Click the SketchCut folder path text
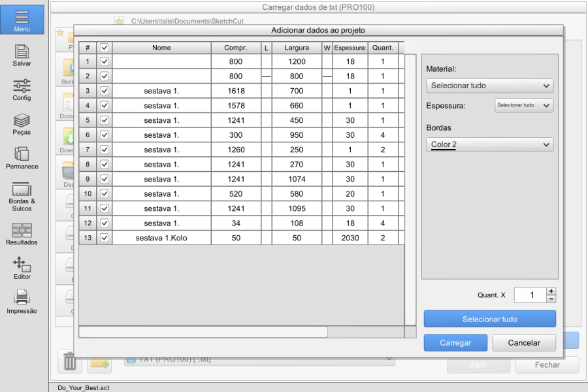 (x=187, y=21)
